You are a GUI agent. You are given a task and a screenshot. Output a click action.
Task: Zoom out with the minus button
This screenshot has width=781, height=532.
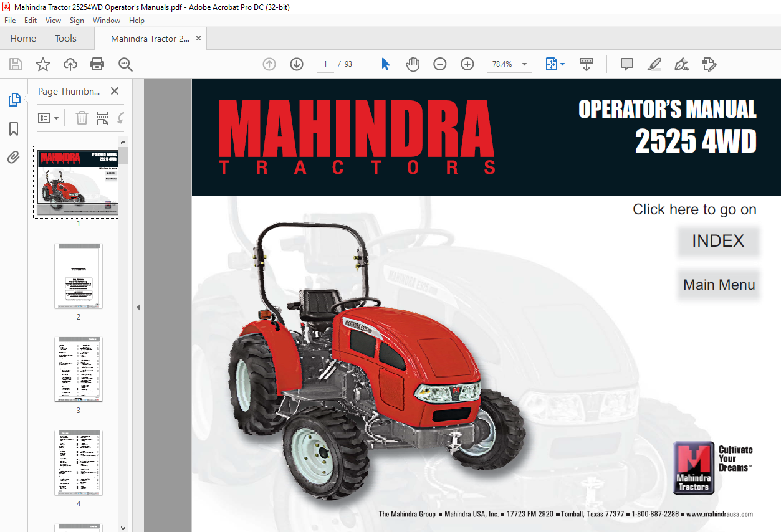point(440,64)
